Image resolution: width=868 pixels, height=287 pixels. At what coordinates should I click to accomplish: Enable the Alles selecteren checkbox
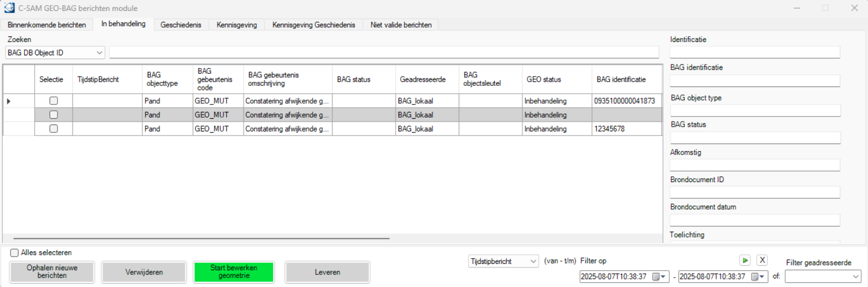[14, 252]
